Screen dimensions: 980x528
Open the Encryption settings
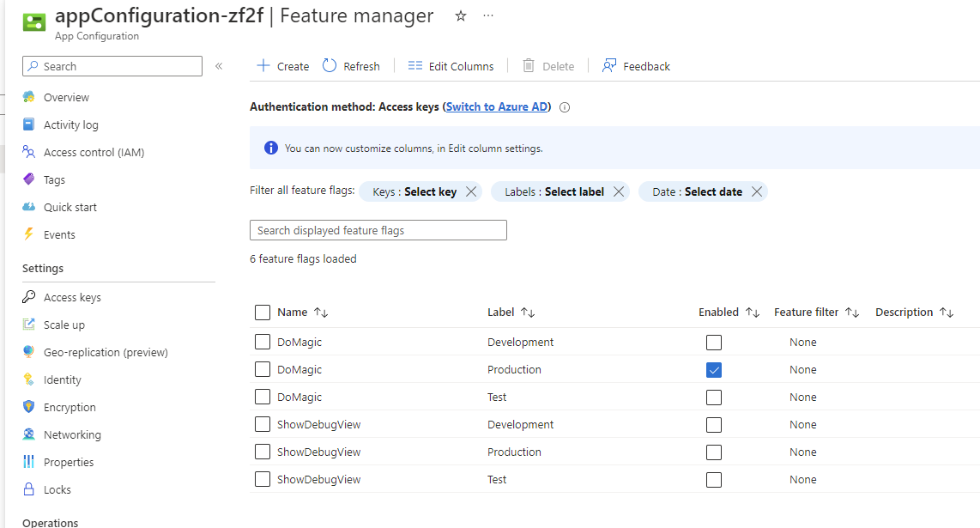(68, 406)
